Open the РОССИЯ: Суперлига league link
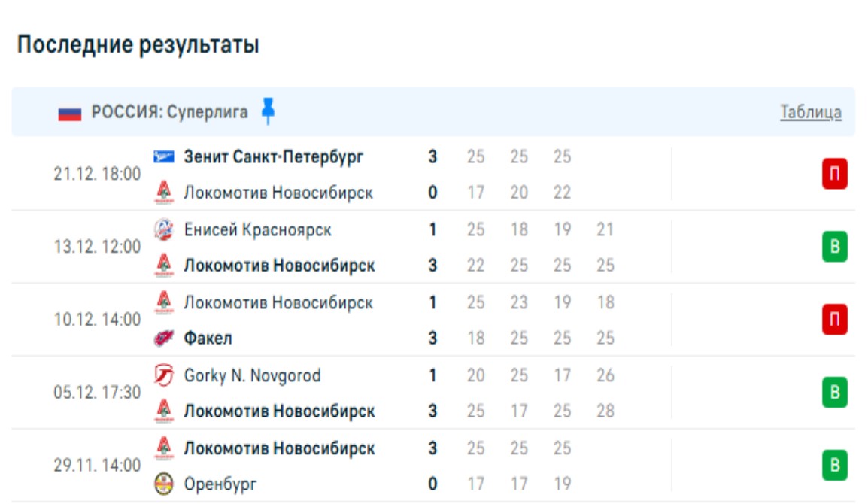This screenshot has height=504, width=868. point(169,113)
